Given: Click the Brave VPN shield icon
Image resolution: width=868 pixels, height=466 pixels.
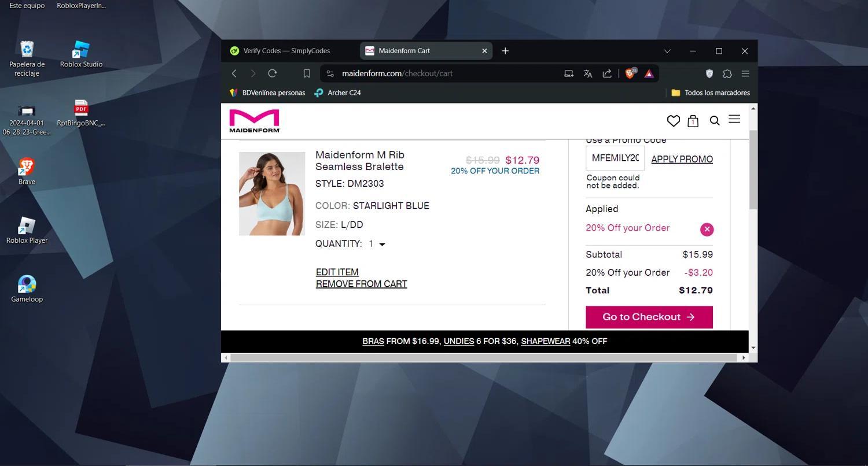Looking at the screenshot, I should (x=709, y=73).
